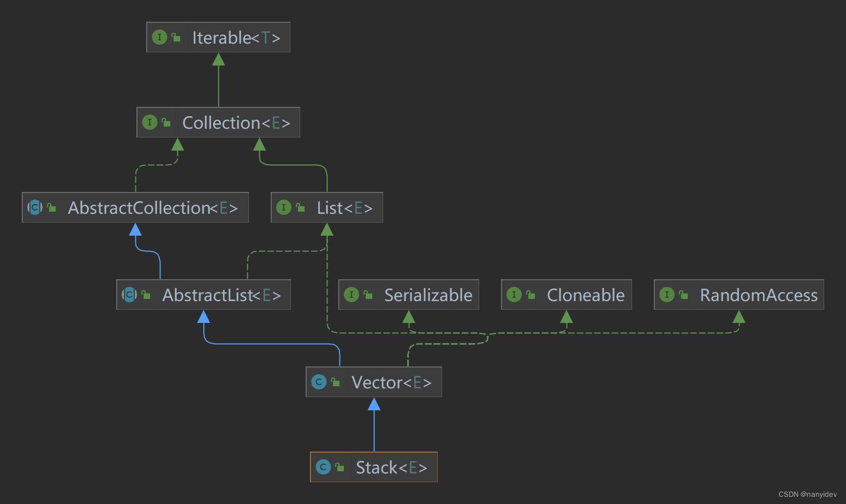
Task: Click the interface icon on List<E> node
Action: 284,207
